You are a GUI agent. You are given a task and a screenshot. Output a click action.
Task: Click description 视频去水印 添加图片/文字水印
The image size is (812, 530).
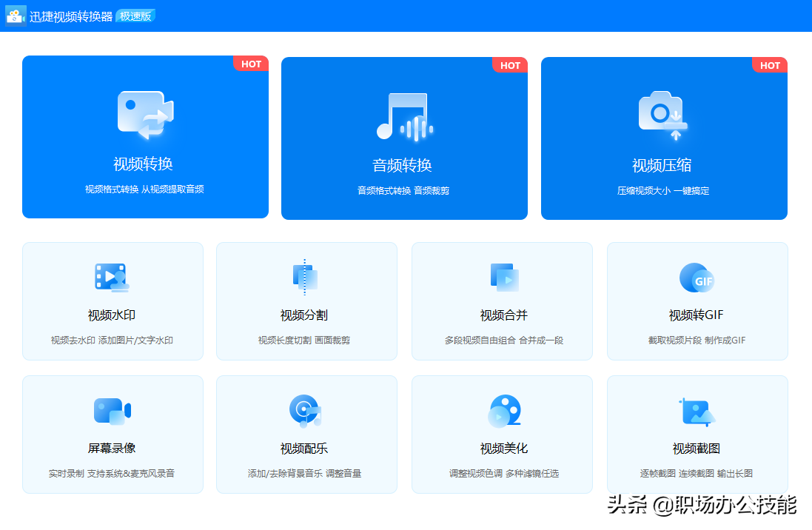[112, 340]
